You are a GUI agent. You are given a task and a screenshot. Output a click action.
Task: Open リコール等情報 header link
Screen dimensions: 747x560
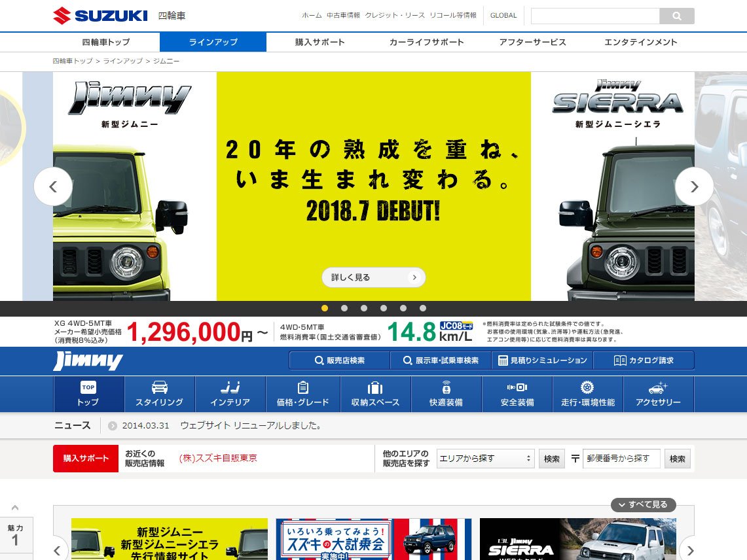pyautogui.click(x=453, y=15)
